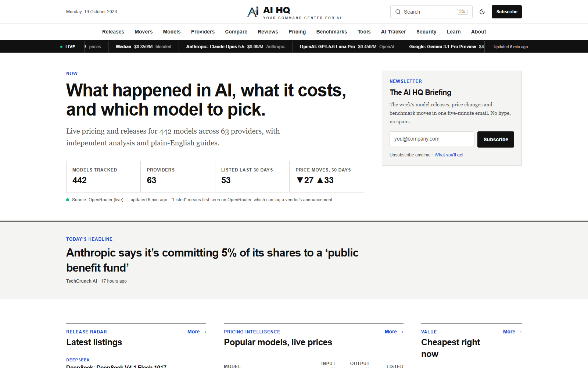The height and width of the screenshot is (368, 588).
Task: Click the LIVE ticker indicator
Action: (x=68, y=47)
